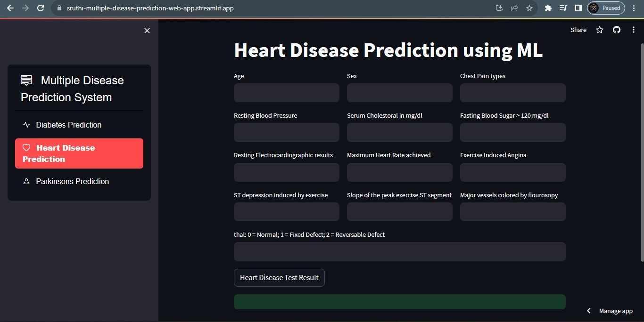Open the Streamlit three-dot options menu
Screen dimensions: 644x322
(633, 30)
